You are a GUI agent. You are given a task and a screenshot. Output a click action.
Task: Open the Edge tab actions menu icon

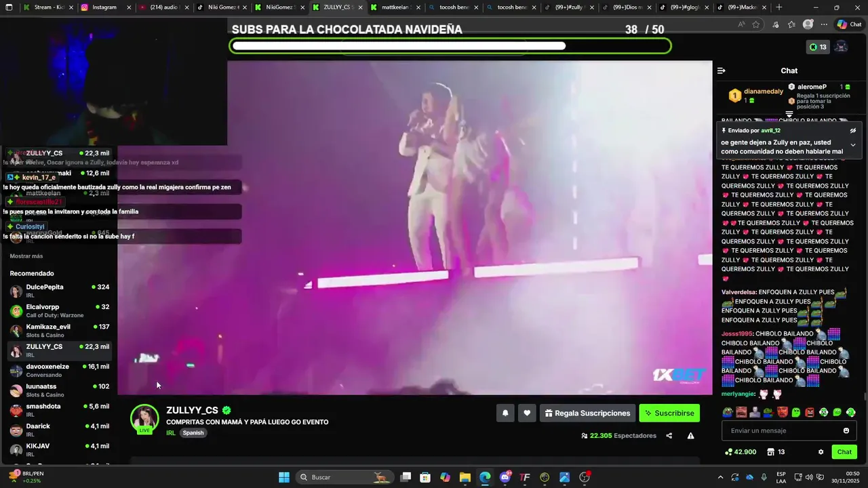pyautogui.click(x=9, y=7)
